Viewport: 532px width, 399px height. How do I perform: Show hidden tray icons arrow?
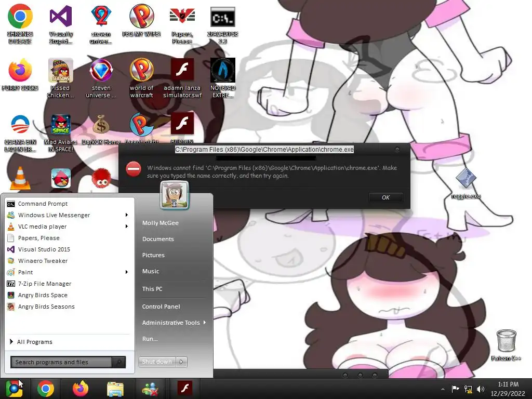tap(443, 389)
